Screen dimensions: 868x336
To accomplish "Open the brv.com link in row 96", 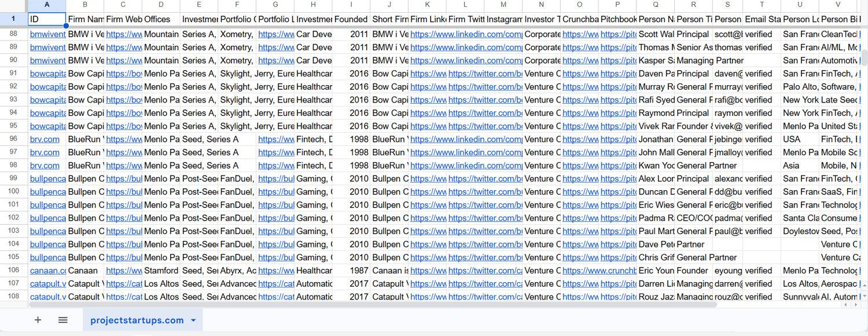I will click(45, 139).
